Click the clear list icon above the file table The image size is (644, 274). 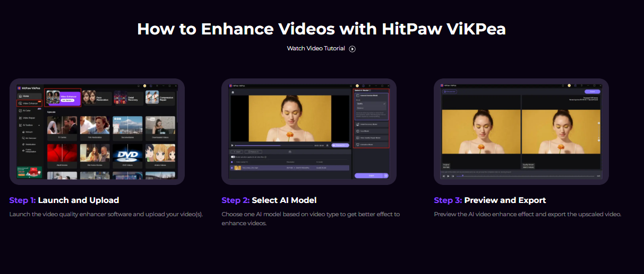290,152
